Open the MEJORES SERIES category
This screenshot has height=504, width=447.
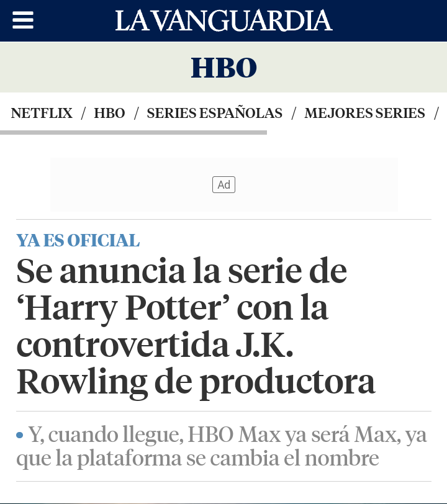[364, 113]
